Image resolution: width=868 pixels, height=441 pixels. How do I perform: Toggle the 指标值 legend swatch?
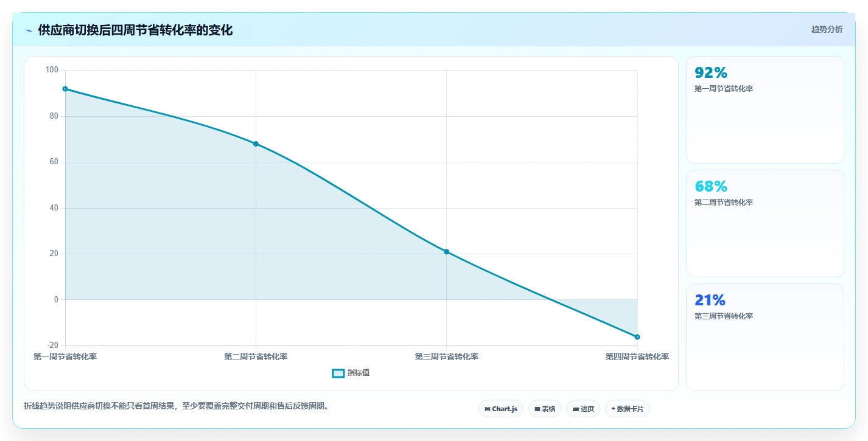(338, 373)
